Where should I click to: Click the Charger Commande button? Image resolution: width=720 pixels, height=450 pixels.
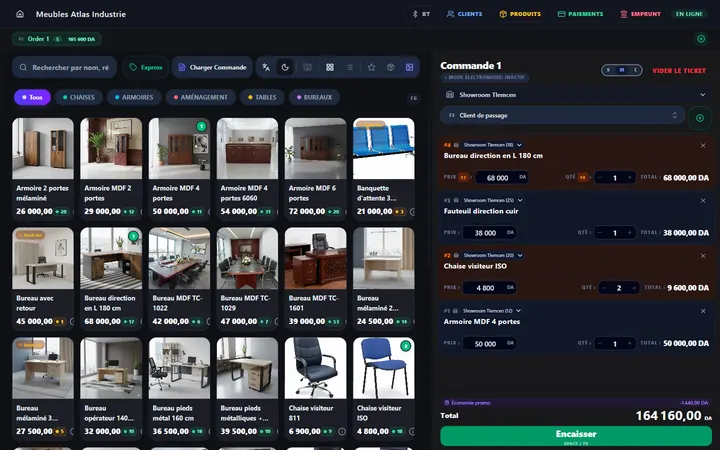(x=212, y=68)
